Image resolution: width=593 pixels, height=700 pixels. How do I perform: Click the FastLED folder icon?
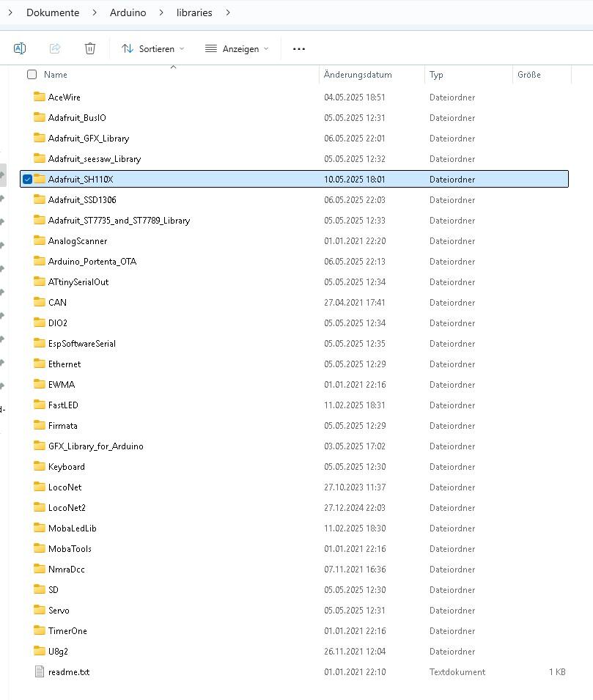tap(40, 405)
